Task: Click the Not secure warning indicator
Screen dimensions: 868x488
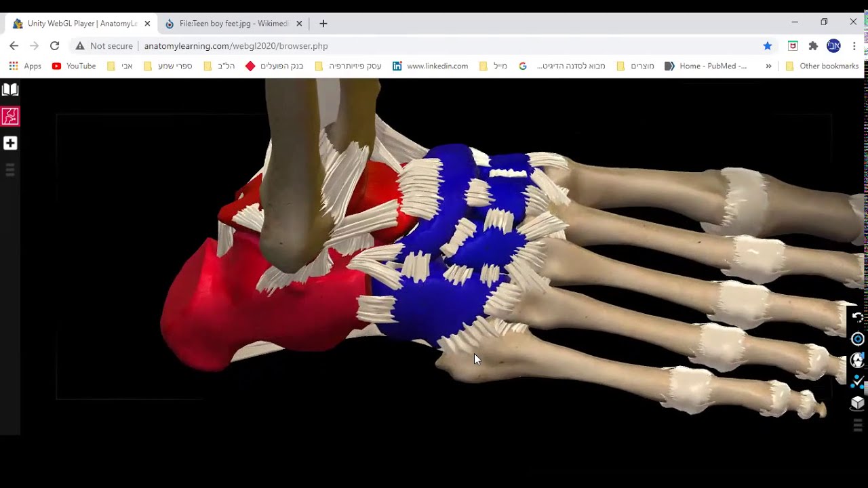Action: point(104,46)
